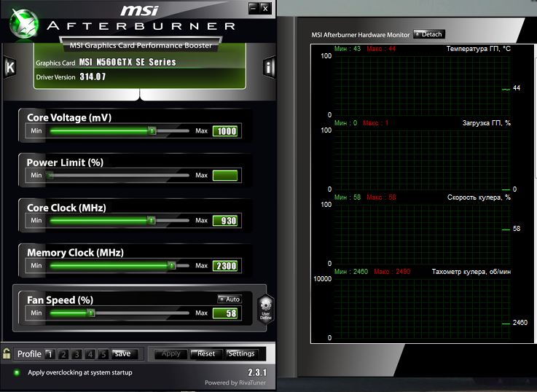
Task: Click the Apply button
Action: tap(171, 353)
